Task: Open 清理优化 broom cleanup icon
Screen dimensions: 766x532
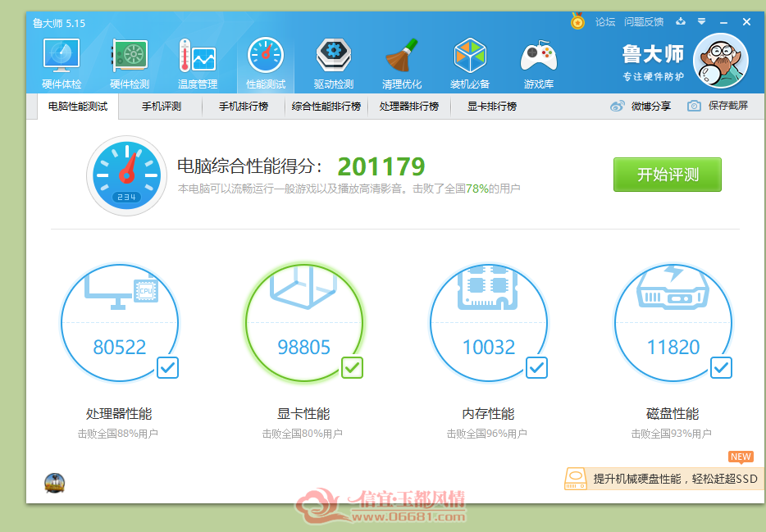Action: (402, 55)
